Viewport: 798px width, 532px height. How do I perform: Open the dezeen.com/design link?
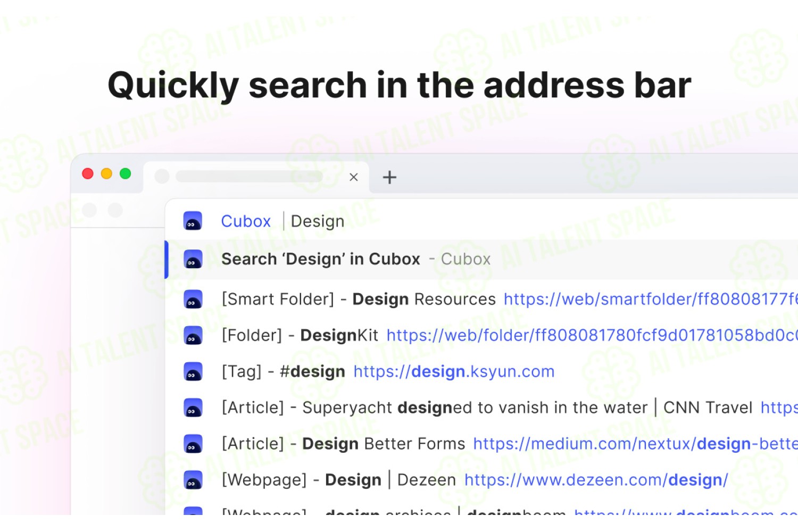(x=596, y=480)
